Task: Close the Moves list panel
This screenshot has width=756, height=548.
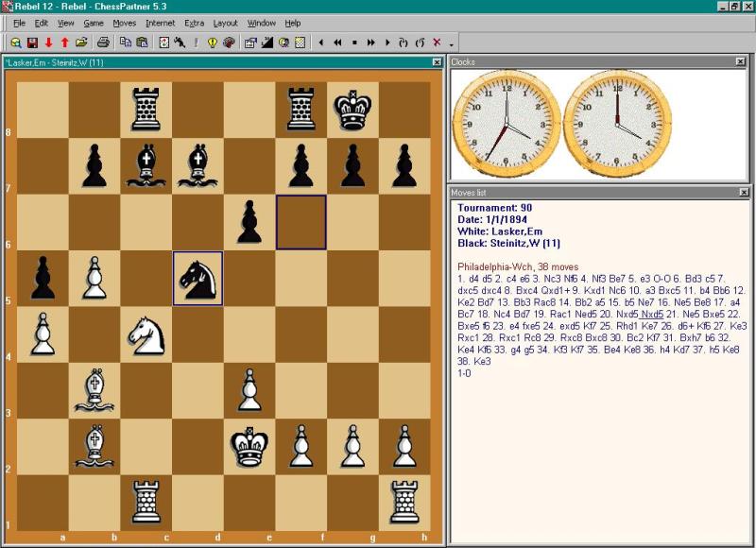Action: click(x=741, y=192)
